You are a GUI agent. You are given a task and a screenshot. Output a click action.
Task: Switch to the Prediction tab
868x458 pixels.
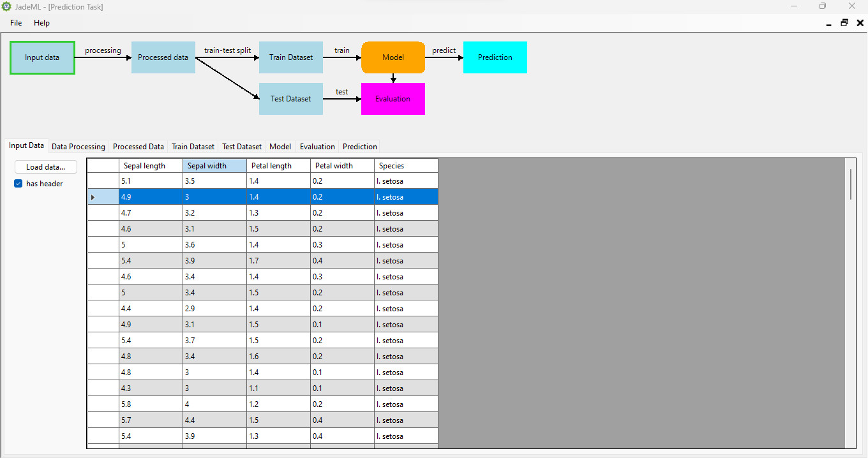[360, 147]
